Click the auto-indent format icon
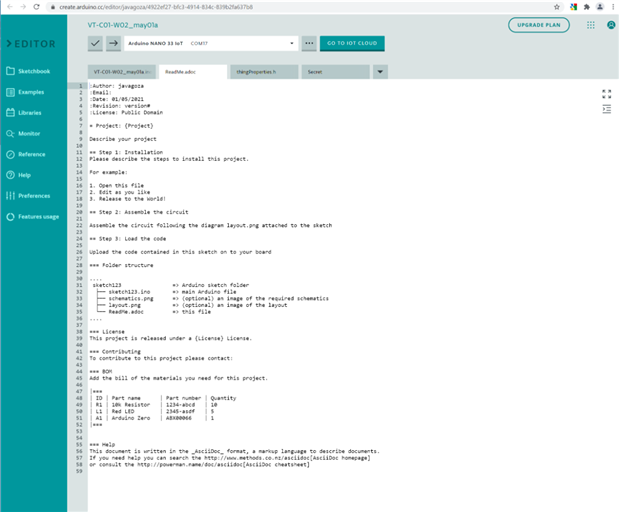This screenshot has height=512, width=619. click(606, 109)
